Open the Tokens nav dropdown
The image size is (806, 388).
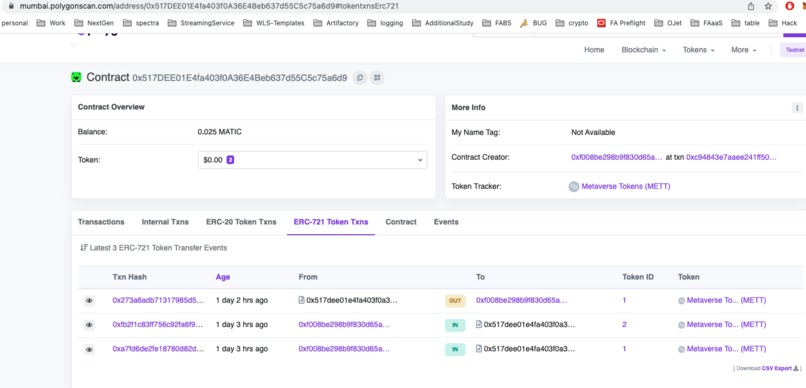(698, 50)
